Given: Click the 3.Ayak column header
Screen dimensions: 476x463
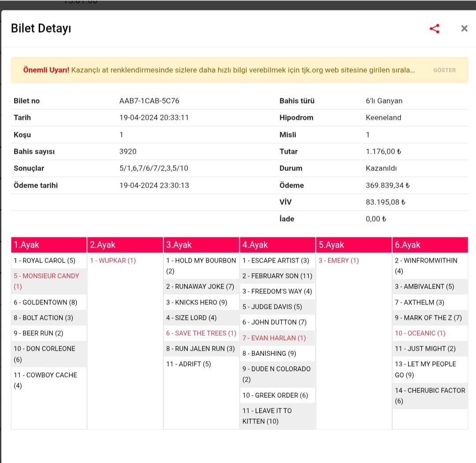Looking at the screenshot, I should tap(201, 245).
